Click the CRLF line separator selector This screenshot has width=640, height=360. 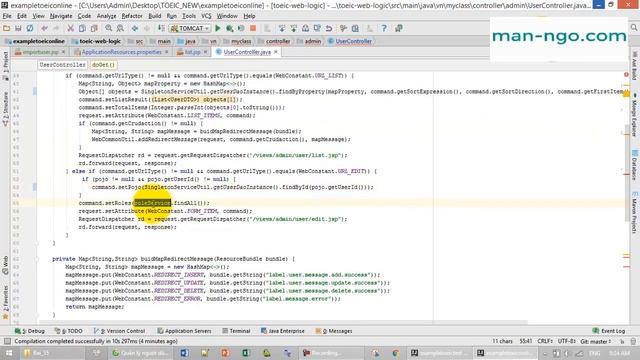click(545, 341)
